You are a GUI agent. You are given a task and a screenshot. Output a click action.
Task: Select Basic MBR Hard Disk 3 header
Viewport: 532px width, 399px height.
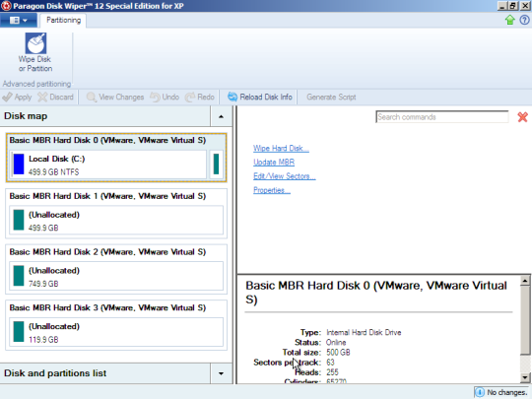pos(107,307)
